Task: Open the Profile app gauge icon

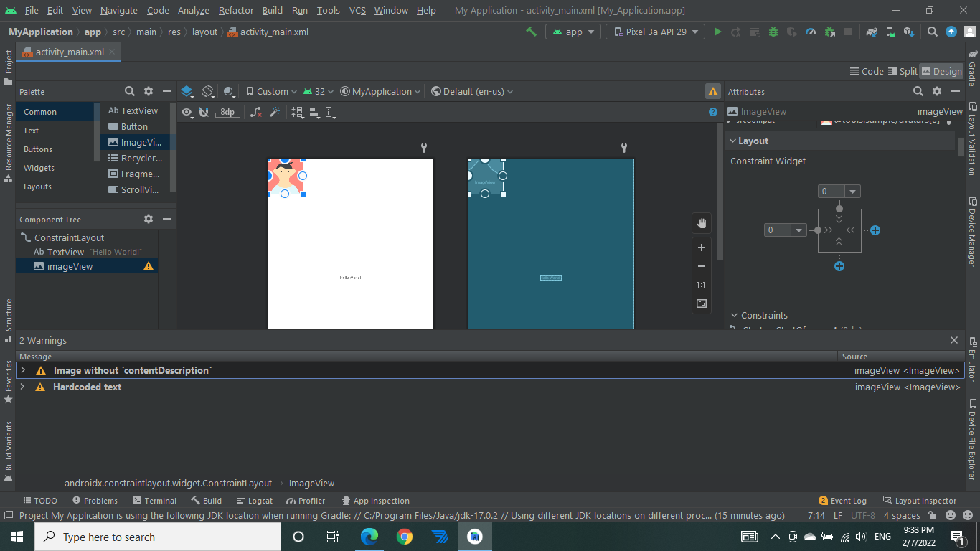Action: 811,32
